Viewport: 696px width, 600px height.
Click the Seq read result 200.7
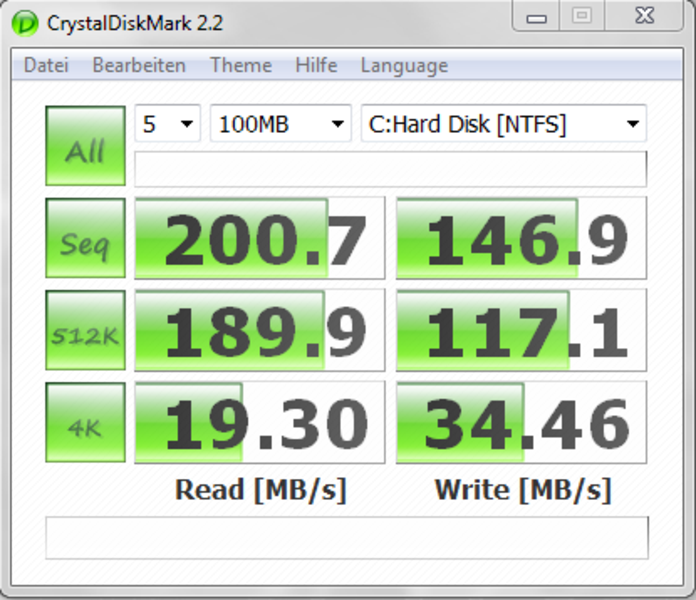[x=260, y=238]
